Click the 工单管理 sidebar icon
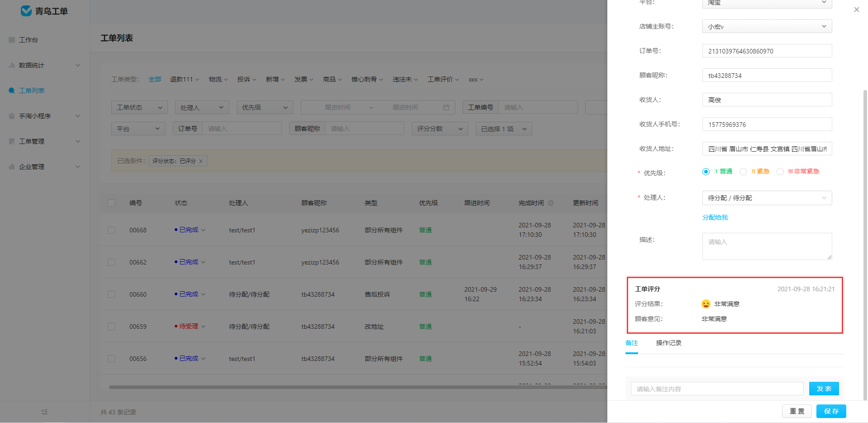This screenshot has height=423, width=868. pos(12,141)
